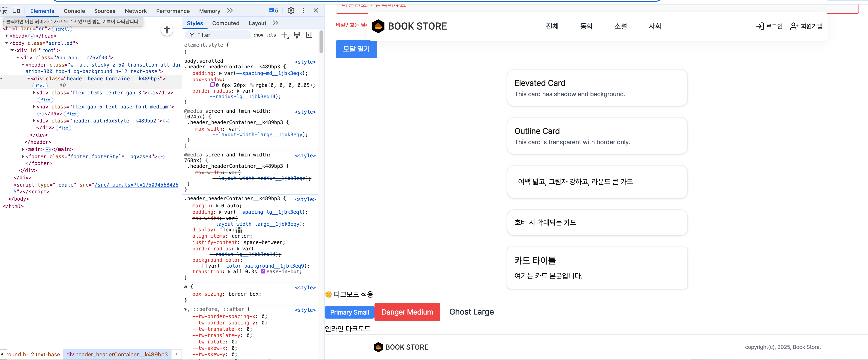This screenshot has height=360, width=868.
Task: Open the Layout tab
Action: [258, 23]
